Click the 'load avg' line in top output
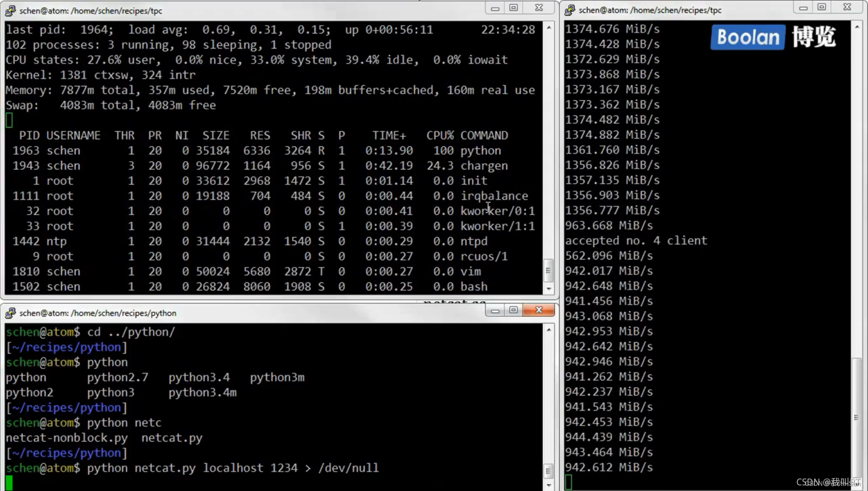868x491 pixels. pos(270,30)
